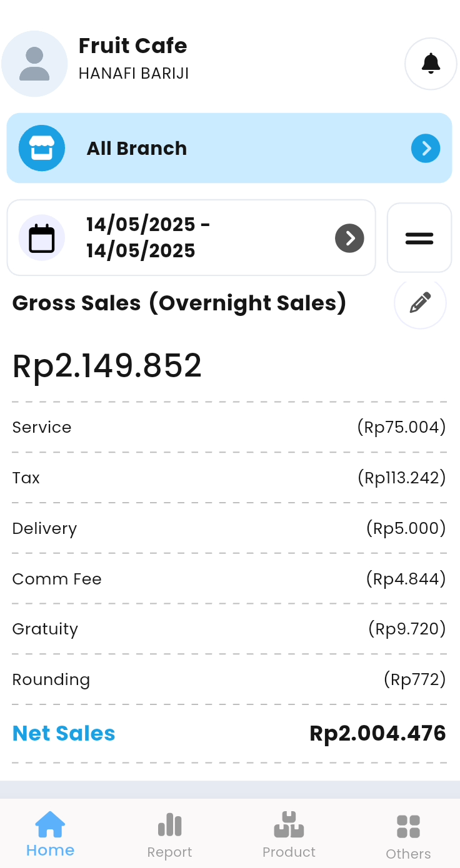The height and width of the screenshot is (868, 460).
Task: Select the Tax row amount
Action: (x=401, y=478)
